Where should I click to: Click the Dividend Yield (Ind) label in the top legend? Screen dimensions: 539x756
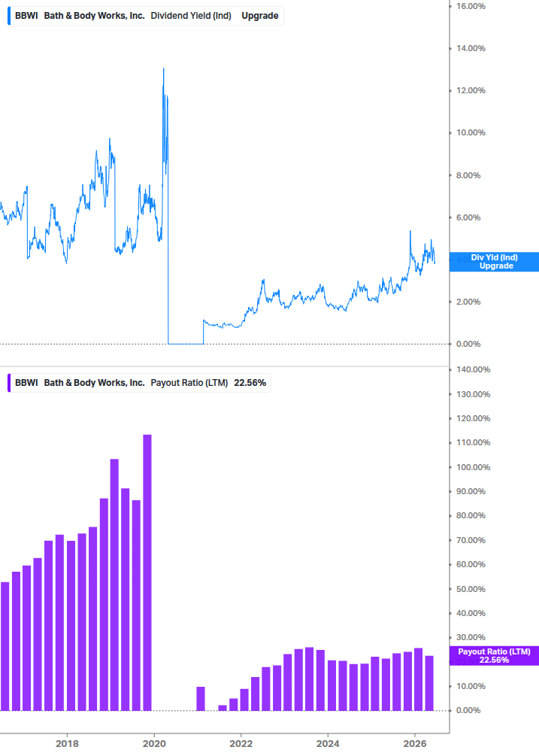click(x=191, y=16)
